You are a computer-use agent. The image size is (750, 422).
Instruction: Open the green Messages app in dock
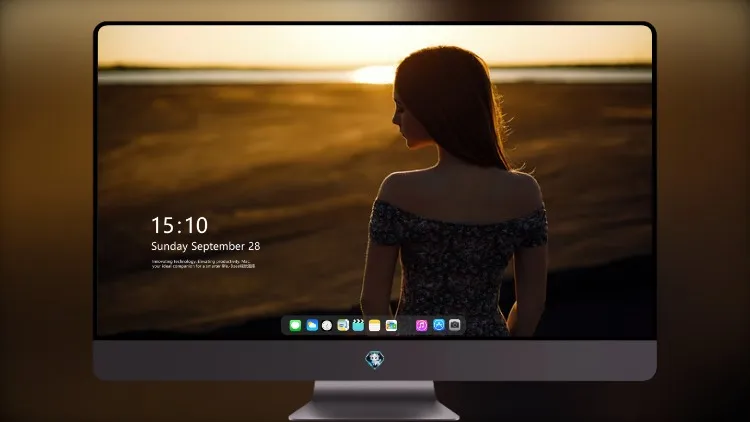pyautogui.click(x=295, y=325)
